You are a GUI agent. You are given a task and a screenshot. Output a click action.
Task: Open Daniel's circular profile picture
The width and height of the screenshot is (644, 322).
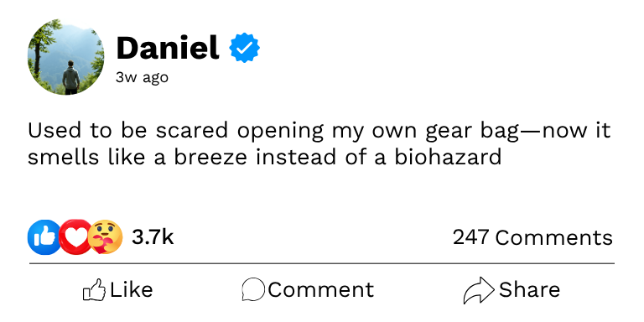pos(65,57)
